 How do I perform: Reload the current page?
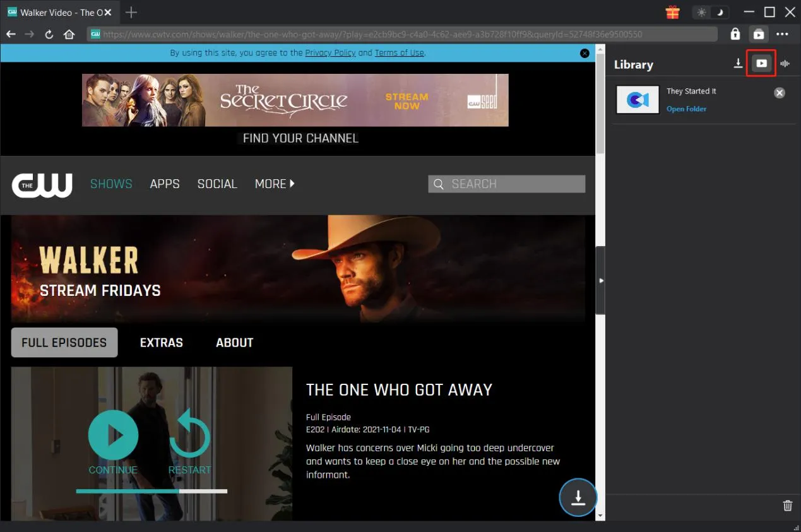tap(49, 34)
